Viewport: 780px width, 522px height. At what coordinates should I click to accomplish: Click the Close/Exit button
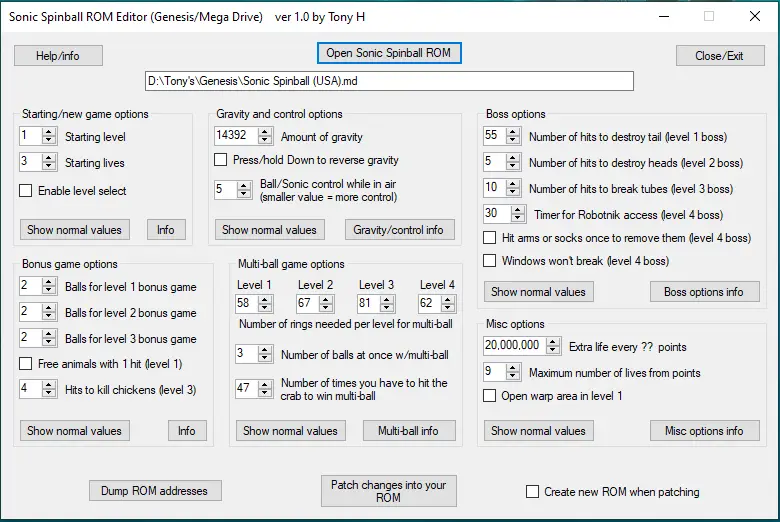click(720, 56)
